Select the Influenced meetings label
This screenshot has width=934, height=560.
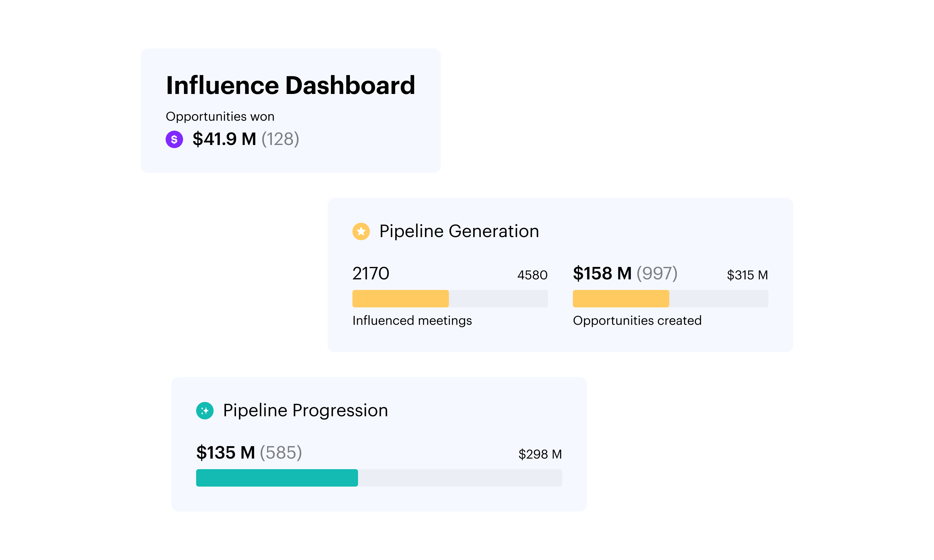[412, 320]
